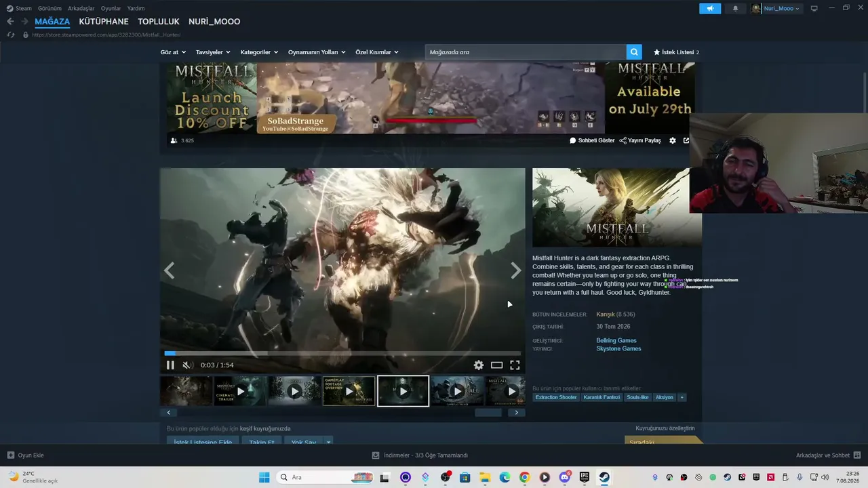Open Steam announcements megaphone button
Image resolution: width=868 pixels, height=488 pixels.
tap(710, 8)
